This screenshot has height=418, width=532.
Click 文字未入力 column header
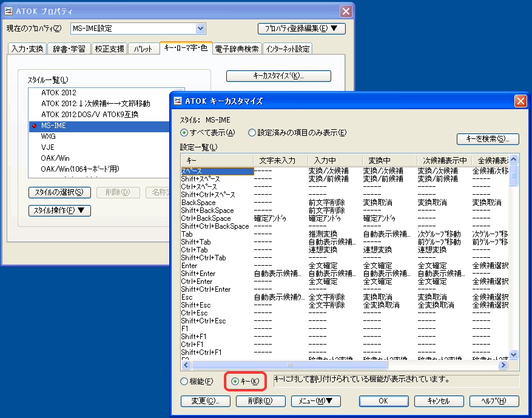coord(281,160)
